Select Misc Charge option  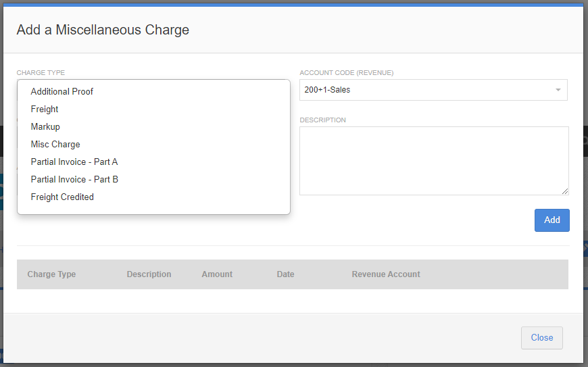coord(153,145)
